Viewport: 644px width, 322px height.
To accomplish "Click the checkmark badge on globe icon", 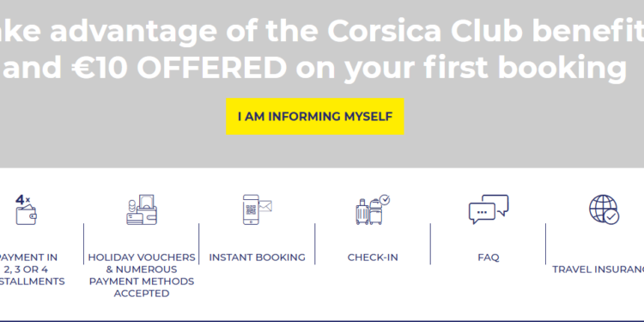I will pyautogui.click(x=611, y=217).
